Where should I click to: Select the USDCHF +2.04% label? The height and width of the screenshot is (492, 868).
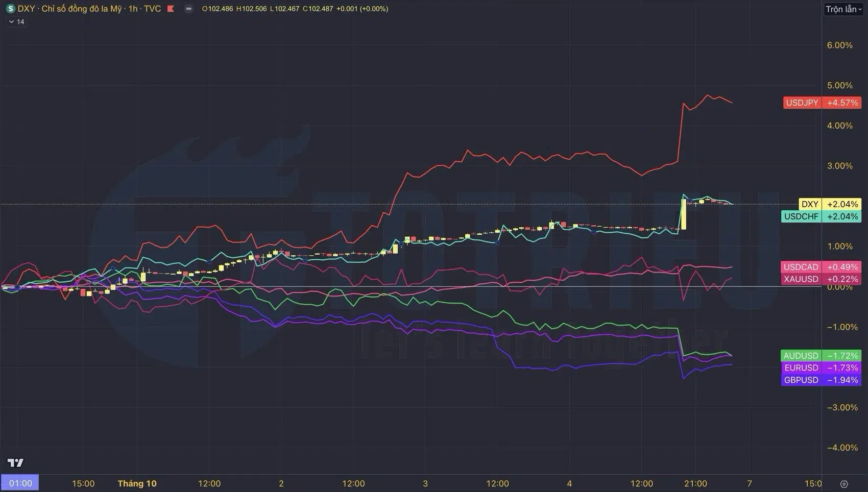821,216
